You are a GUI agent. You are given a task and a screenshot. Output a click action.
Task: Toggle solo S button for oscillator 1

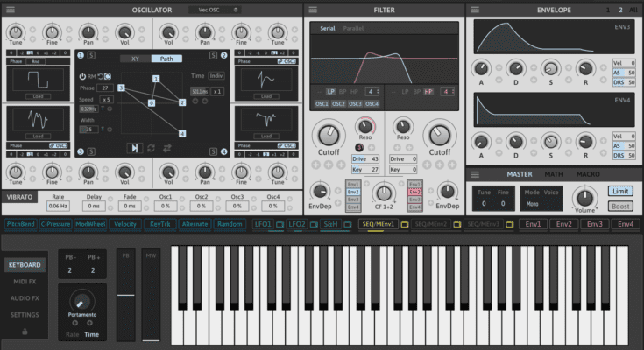tap(91, 56)
